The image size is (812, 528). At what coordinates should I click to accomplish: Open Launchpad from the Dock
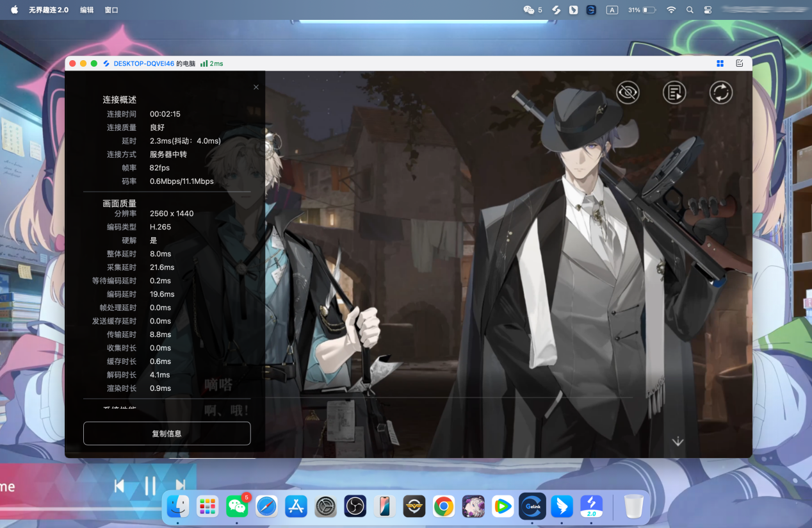tap(207, 507)
